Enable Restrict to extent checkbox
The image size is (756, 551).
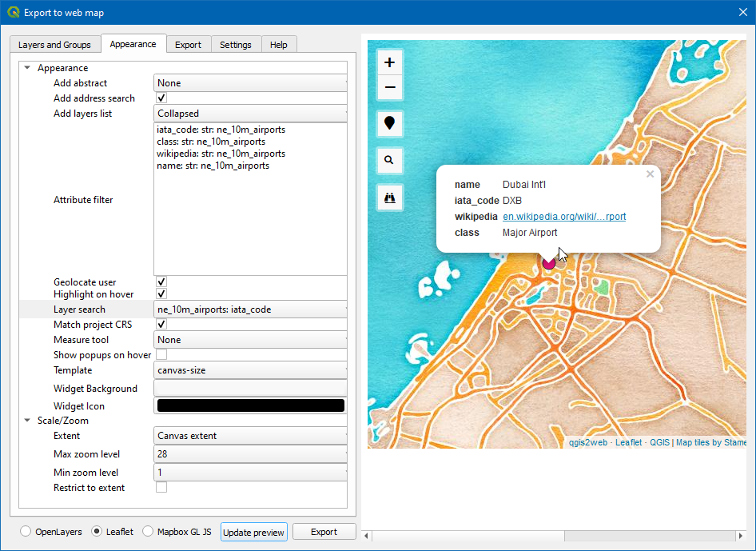point(161,488)
